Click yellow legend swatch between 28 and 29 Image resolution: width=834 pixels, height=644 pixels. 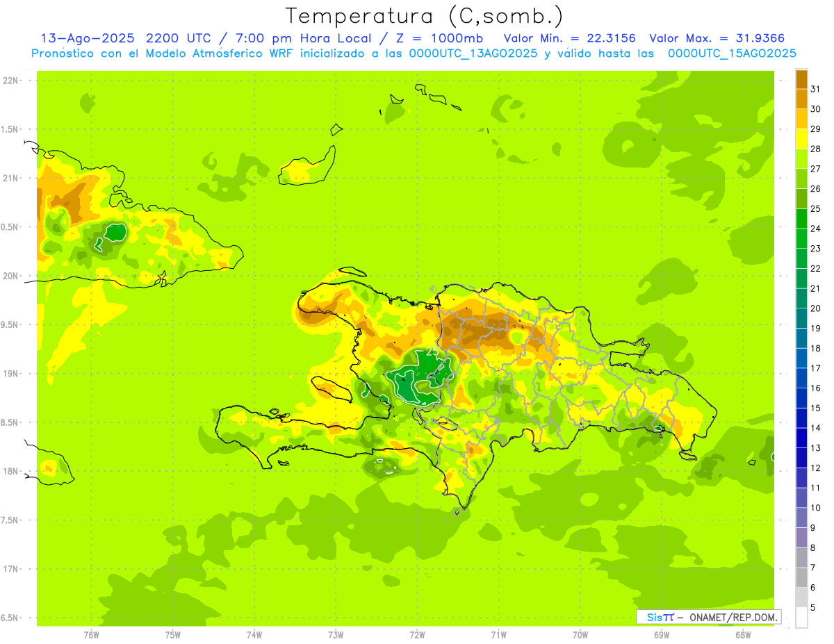801,139
